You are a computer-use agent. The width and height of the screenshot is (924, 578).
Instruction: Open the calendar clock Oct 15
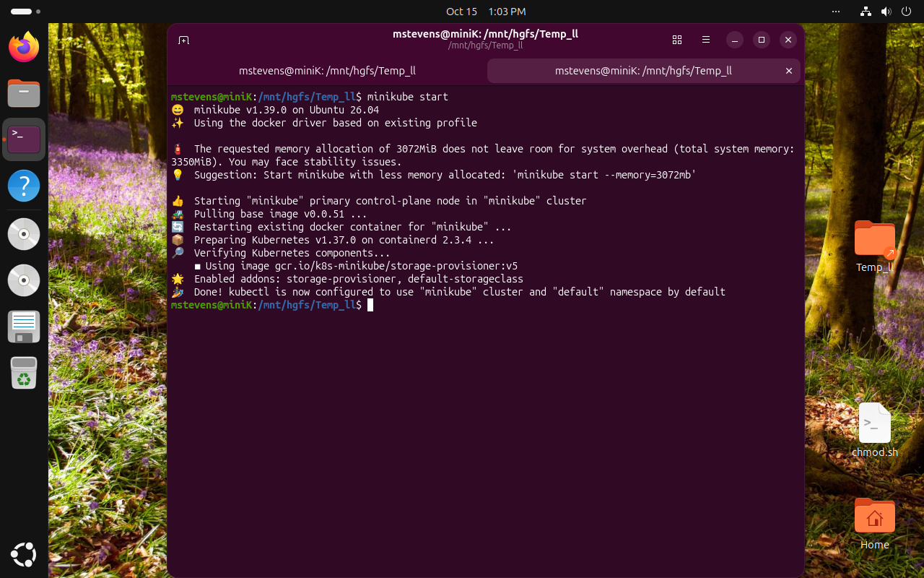pyautogui.click(x=486, y=12)
